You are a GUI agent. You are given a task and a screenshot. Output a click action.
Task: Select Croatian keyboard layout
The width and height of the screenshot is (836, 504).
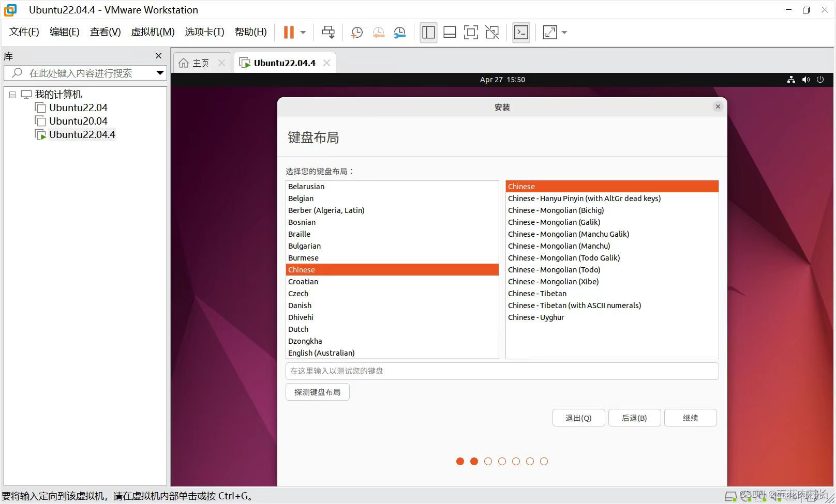(x=392, y=282)
